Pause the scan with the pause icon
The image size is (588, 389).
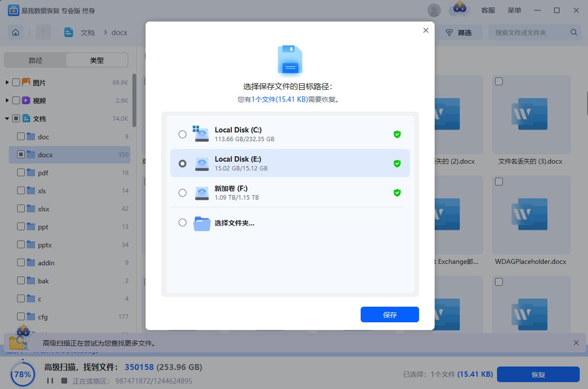(x=51, y=380)
